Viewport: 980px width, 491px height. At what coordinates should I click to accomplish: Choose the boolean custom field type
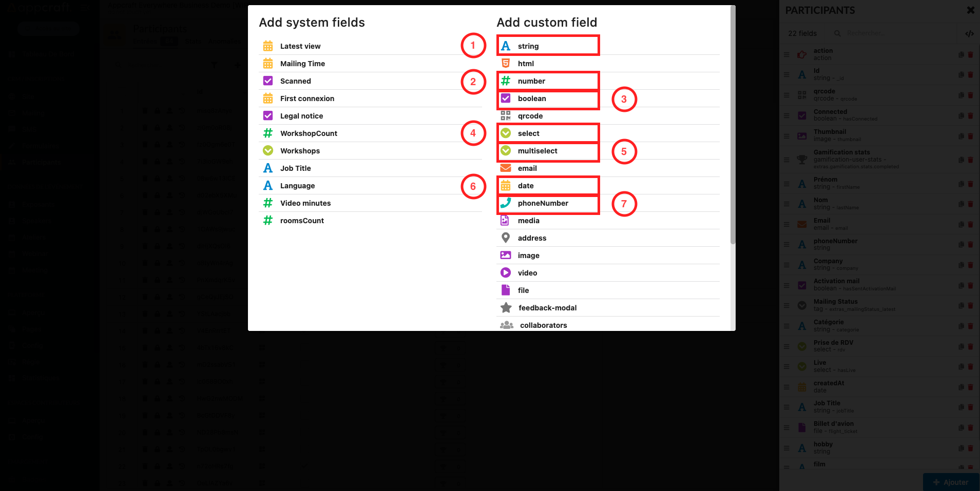(532, 99)
